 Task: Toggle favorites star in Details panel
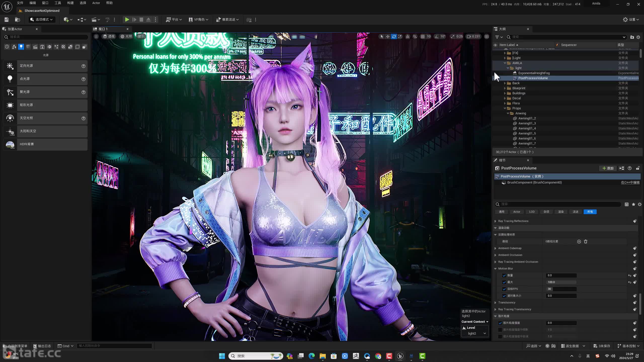click(x=633, y=204)
